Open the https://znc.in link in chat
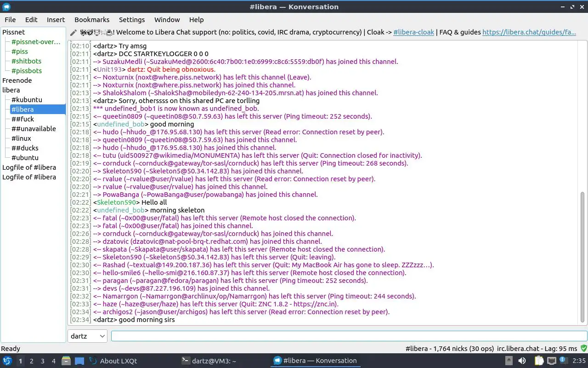588x368 pixels. (315, 304)
